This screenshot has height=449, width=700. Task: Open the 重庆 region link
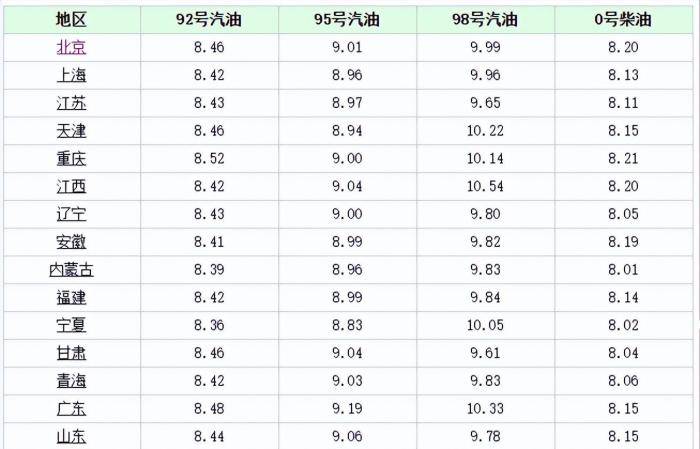pos(71,158)
